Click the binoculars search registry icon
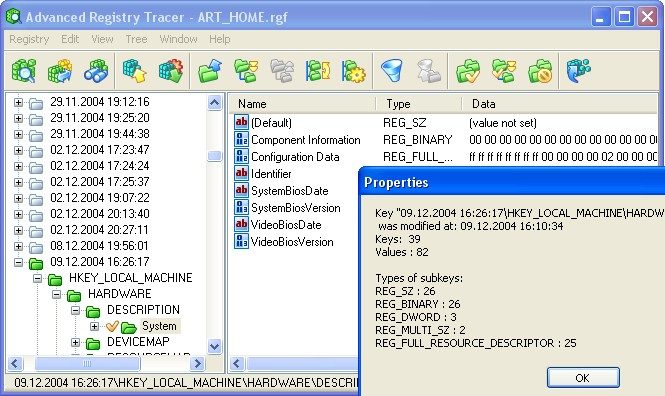665x396 pixels. (x=96, y=70)
